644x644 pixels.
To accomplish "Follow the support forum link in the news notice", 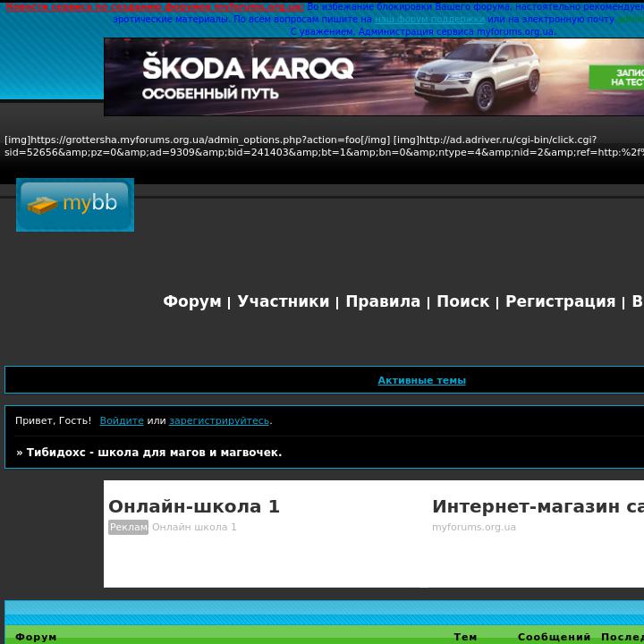I will [x=429, y=20].
